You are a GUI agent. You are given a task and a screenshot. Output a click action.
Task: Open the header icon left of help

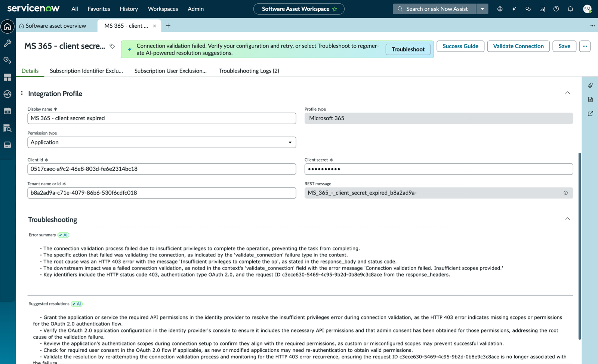coord(542,9)
